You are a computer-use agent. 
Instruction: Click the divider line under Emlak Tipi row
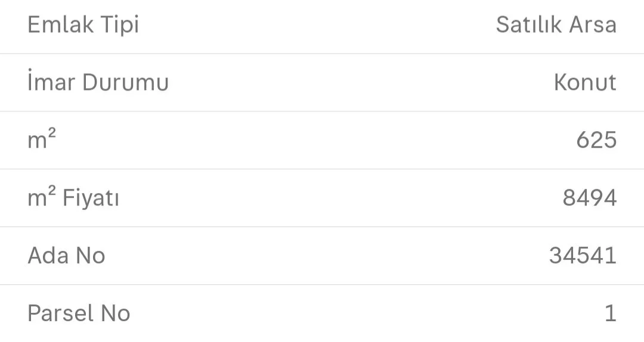(322, 54)
